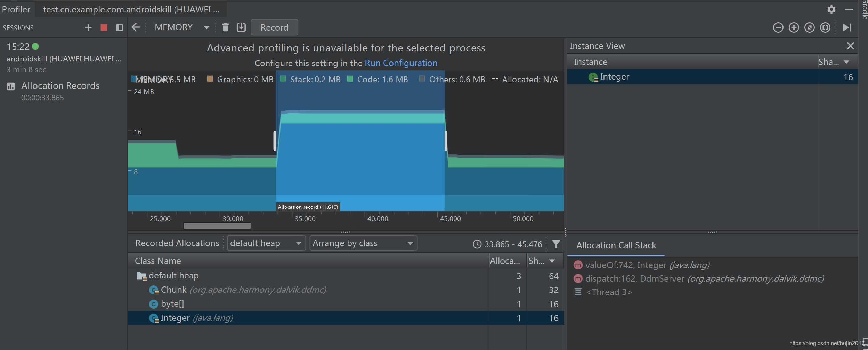Click the Code legend swatch
This screenshot has height=350, width=868.
click(x=350, y=79)
